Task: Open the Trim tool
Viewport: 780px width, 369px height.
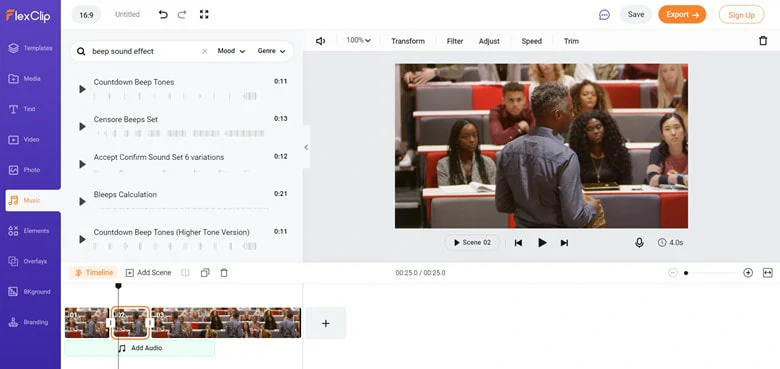Action: click(x=571, y=41)
